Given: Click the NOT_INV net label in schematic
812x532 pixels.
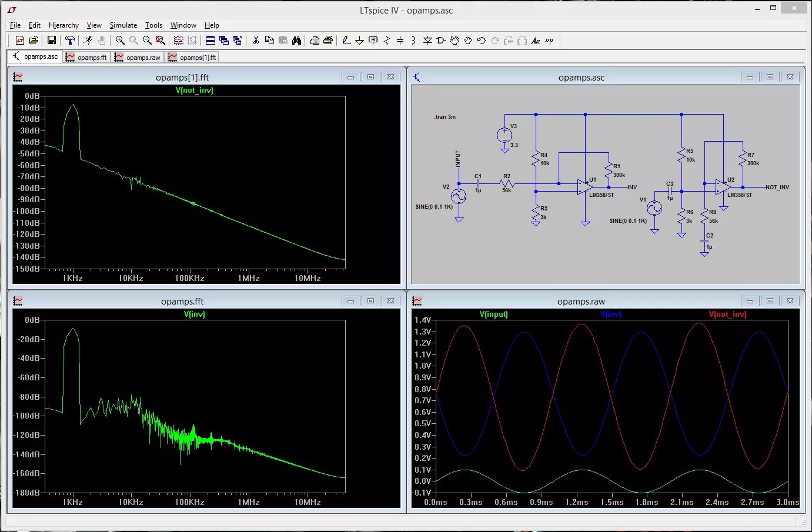Looking at the screenshot, I should (777, 187).
